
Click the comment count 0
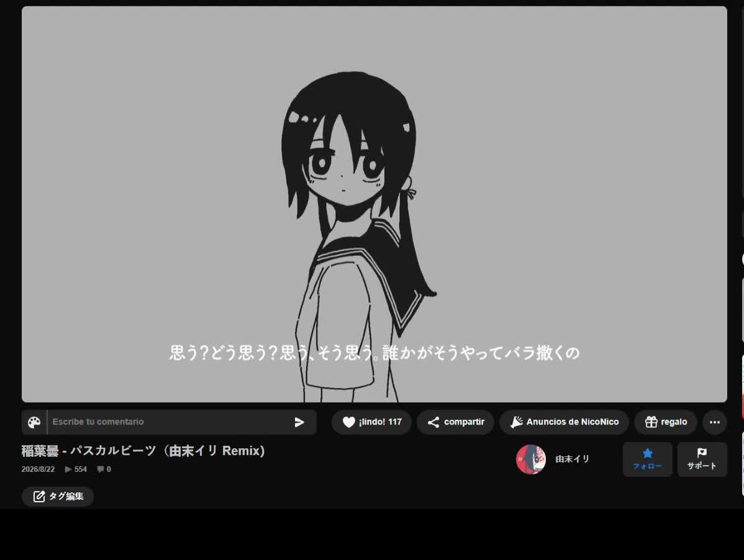click(x=104, y=469)
